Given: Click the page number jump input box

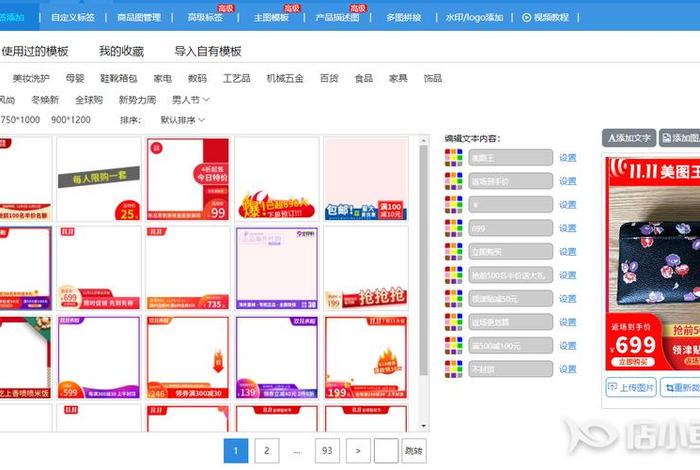Looking at the screenshot, I should point(386,451).
